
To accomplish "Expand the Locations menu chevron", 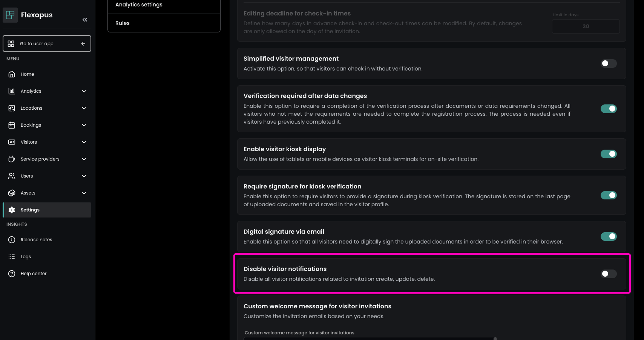I will 84,108.
